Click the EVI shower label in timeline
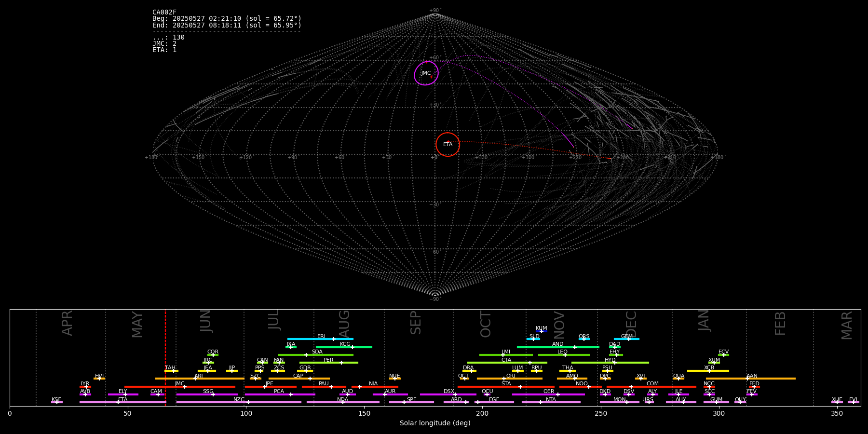868x434 pixels. coord(854,400)
